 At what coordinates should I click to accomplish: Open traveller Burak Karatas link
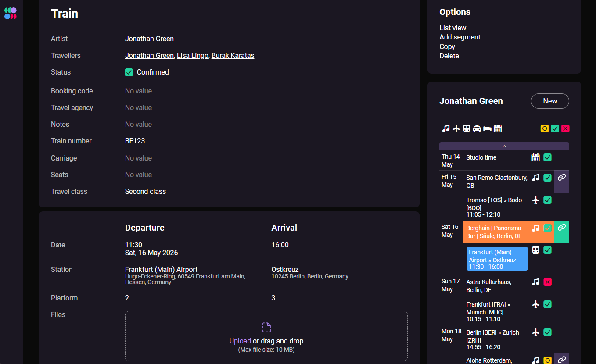(x=233, y=55)
